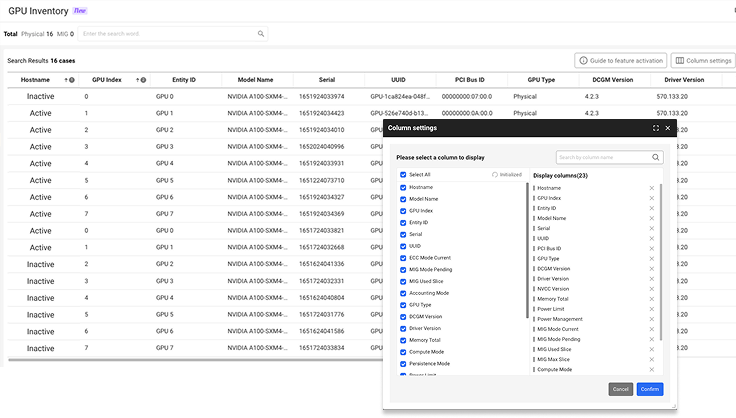Image resolution: width=736 pixels, height=418 pixels.
Task: Expand Column settings dialog to fullscreen
Action: point(655,129)
